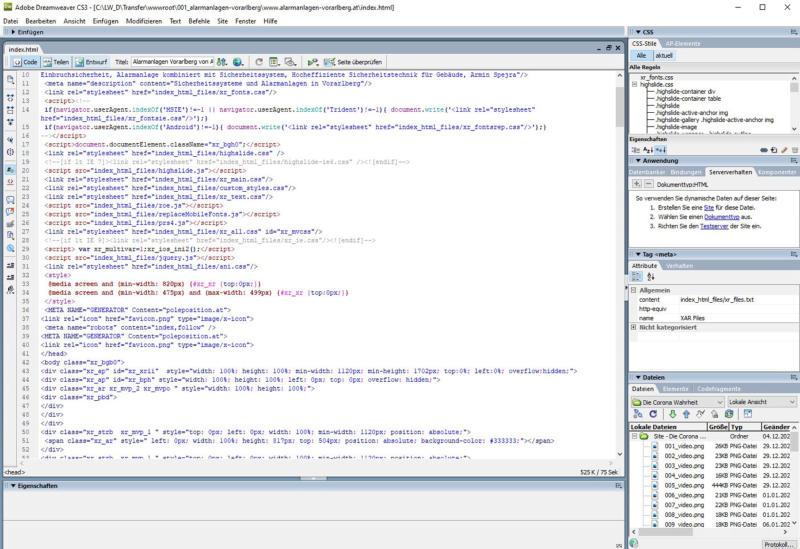The image size is (800, 549).
Task: Switch to Teilen split view
Action: [56, 62]
